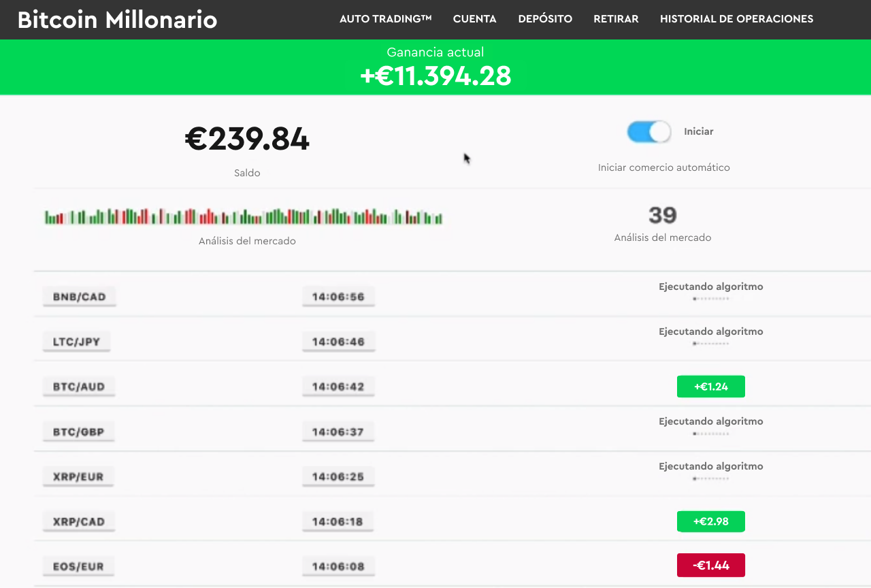Click the 14:06:56 timestamp
The image size is (871, 588).
point(338,297)
